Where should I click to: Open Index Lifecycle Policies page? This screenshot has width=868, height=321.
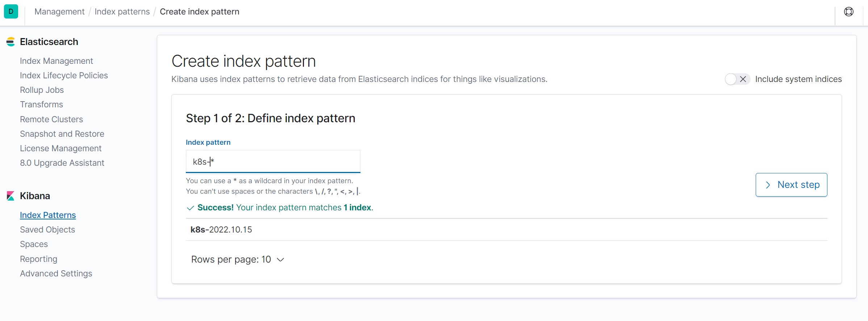point(64,75)
